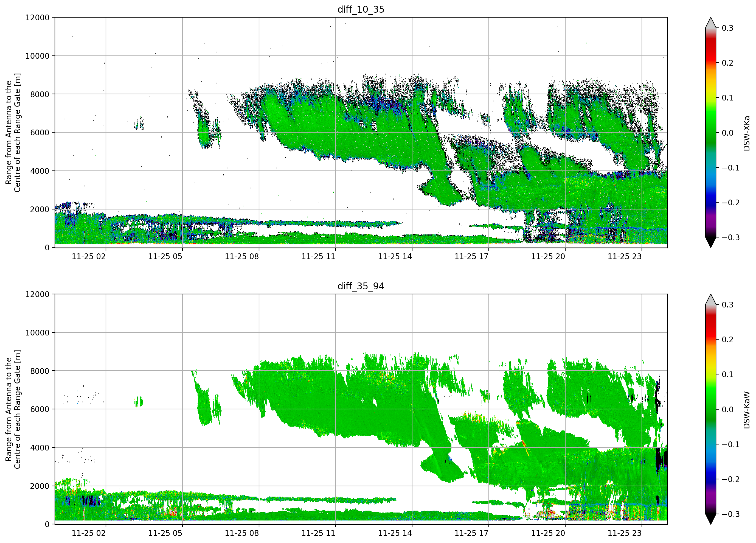The image size is (756, 543).
Task: Click '11-25 11' x-tick under diff_35_94 plot
Action: 318,533
